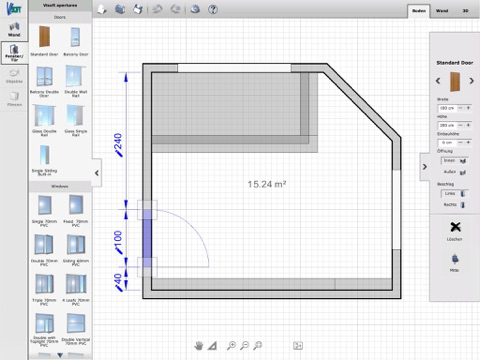This screenshot has width=480, height=360.
Task: Click the open project folder icon
Action: (x=120, y=9)
